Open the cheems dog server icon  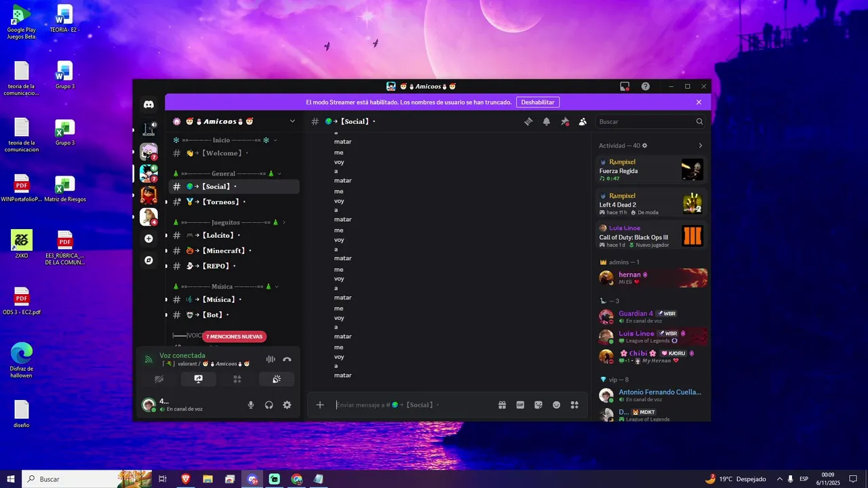[x=149, y=216]
